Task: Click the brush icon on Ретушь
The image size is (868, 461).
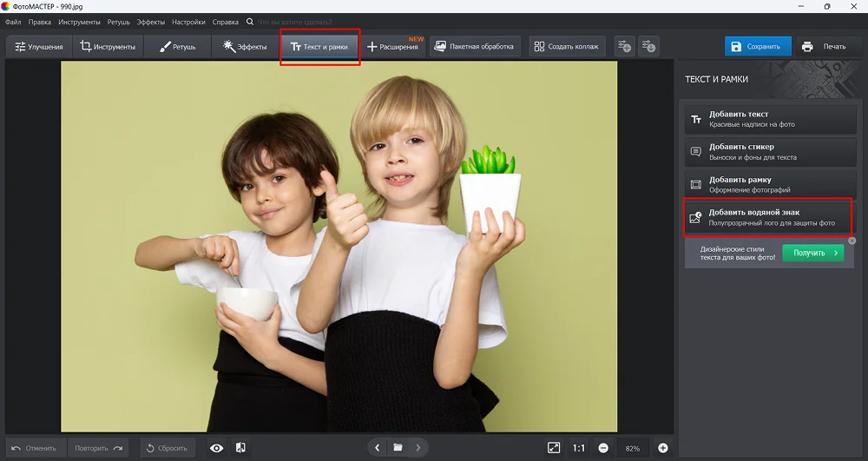Action: coord(165,47)
